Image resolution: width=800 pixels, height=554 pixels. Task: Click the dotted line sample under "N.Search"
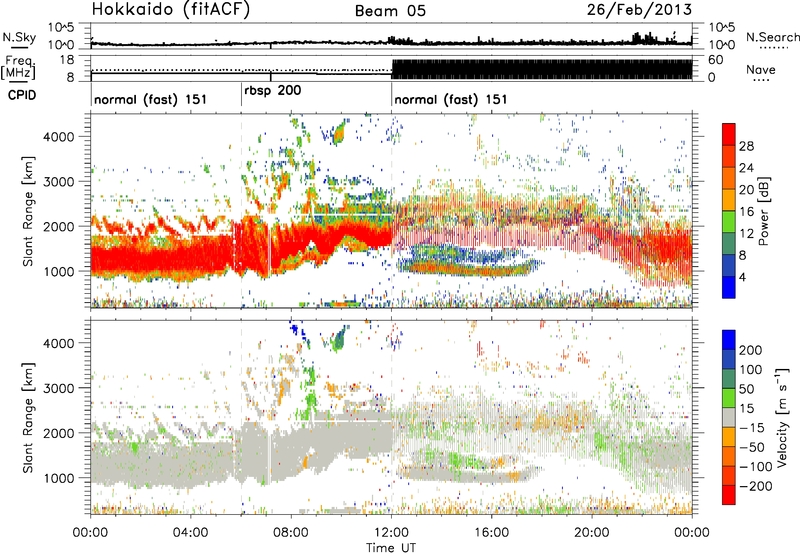(x=774, y=49)
